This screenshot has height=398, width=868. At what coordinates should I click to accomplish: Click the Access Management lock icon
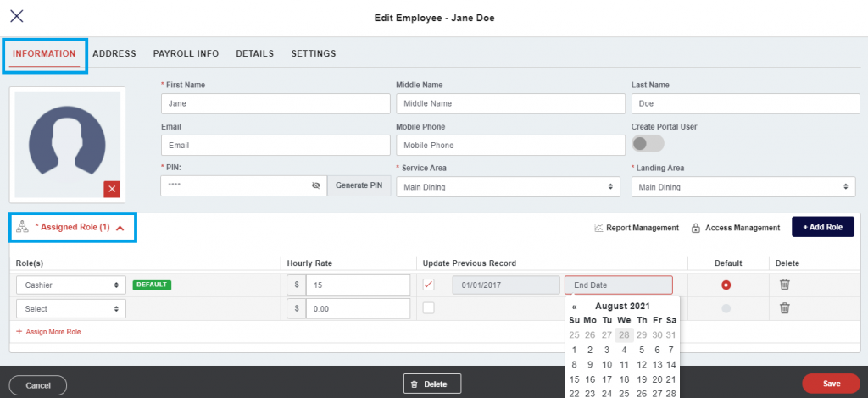696,228
